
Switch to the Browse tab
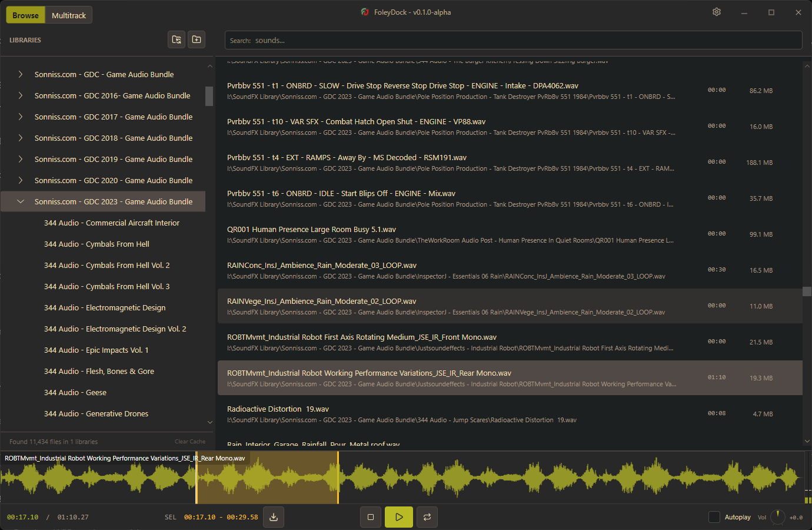[x=25, y=15]
